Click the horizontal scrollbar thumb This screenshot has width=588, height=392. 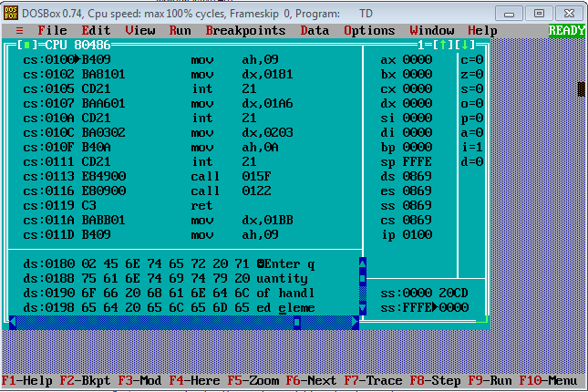pos(296,322)
